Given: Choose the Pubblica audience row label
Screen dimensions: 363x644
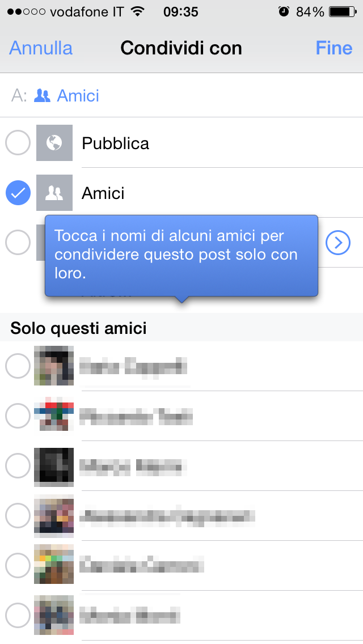Looking at the screenshot, I should (116, 143).
